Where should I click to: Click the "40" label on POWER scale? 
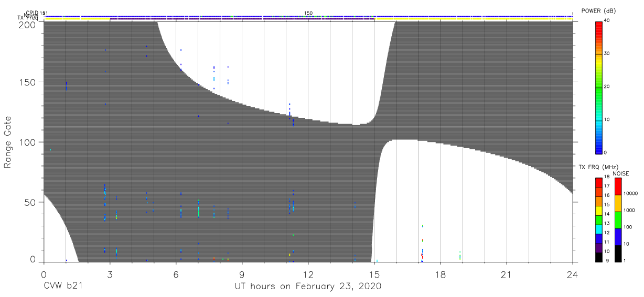(x=607, y=20)
